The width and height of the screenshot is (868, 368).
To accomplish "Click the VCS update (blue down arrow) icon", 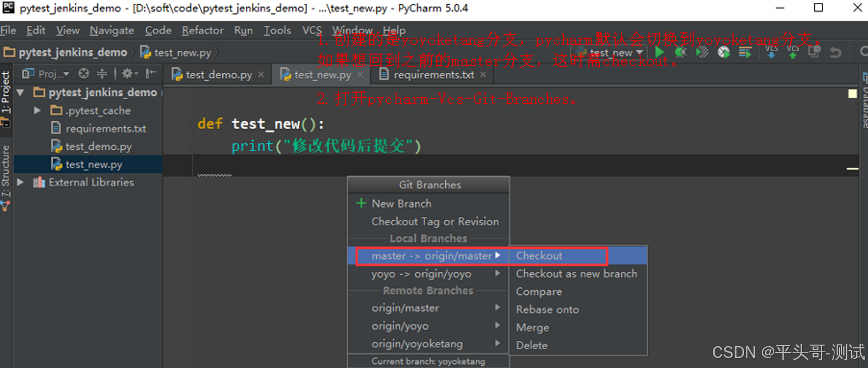I will pos(771,53).
